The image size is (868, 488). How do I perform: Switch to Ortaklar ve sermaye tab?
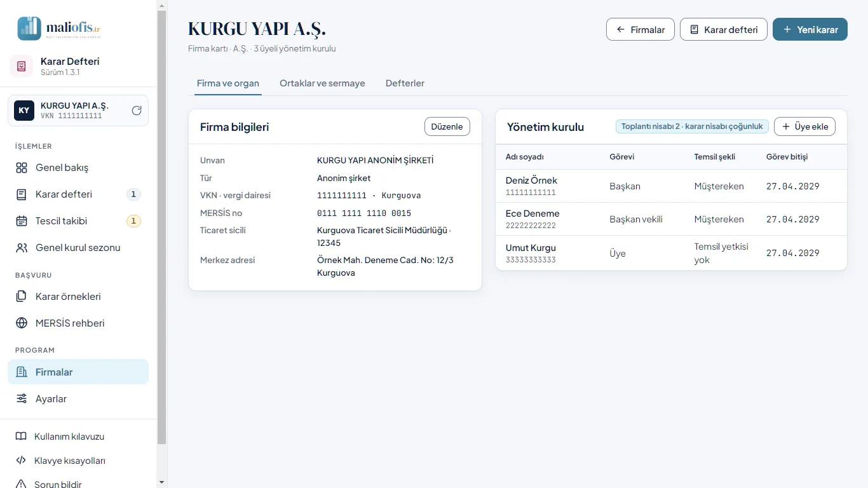[x=322, y=83]
